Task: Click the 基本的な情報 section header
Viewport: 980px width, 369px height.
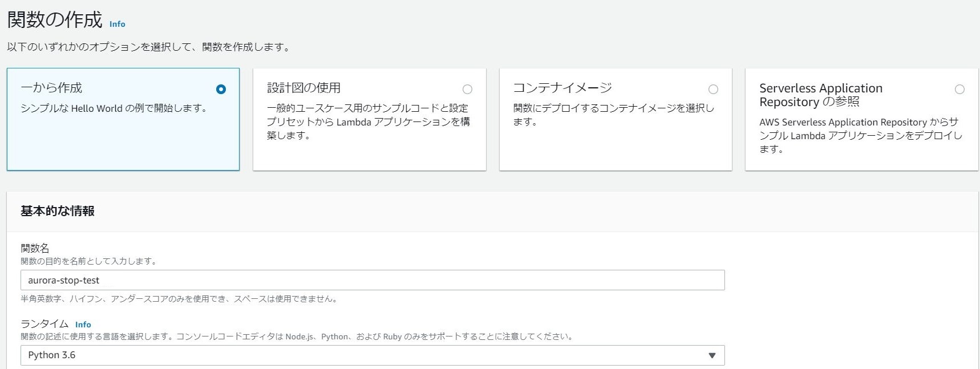Action: tap(58, 211)
